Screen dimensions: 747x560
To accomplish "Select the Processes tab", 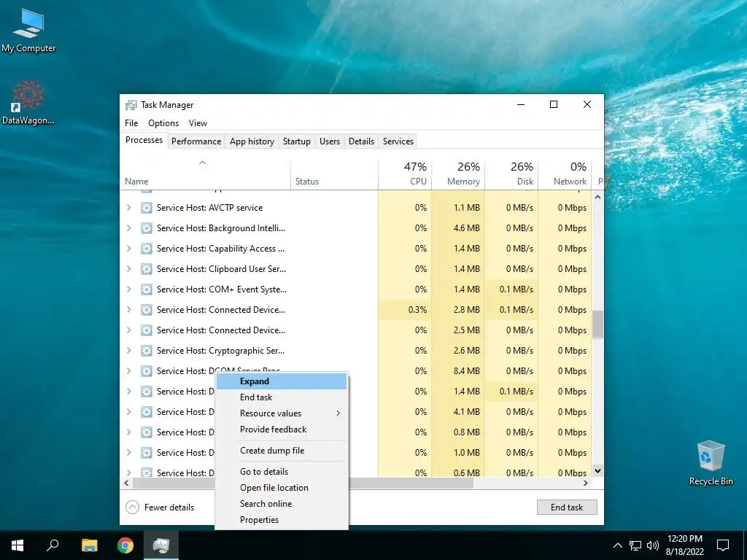I will point(144,140).
